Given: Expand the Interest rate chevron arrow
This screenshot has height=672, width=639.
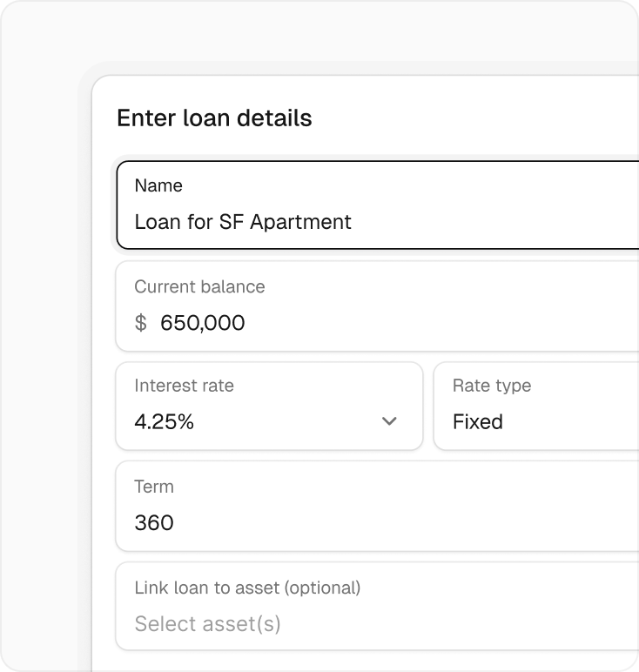Looking at the screenshot, I should [389, 421].
